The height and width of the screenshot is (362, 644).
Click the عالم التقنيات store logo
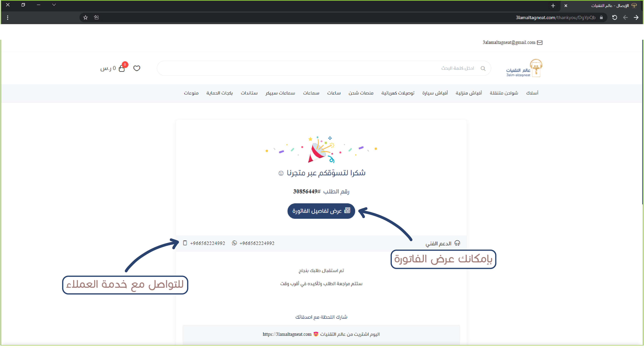(x=524, y=68)
